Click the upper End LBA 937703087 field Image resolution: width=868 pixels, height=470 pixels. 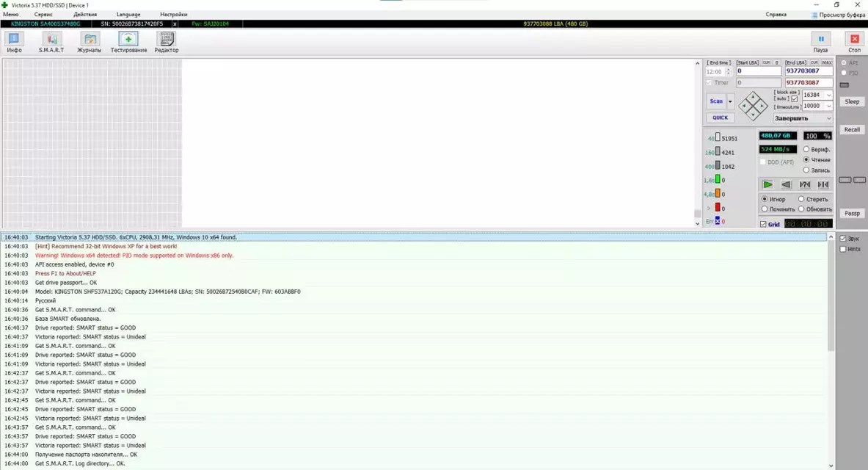(809, 71)
